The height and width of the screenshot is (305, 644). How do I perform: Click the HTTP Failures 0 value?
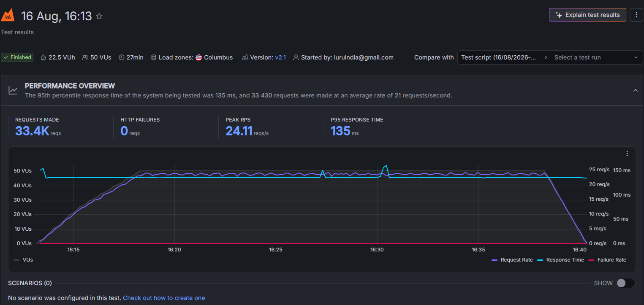pyautogui.click(x=124, y=131)
